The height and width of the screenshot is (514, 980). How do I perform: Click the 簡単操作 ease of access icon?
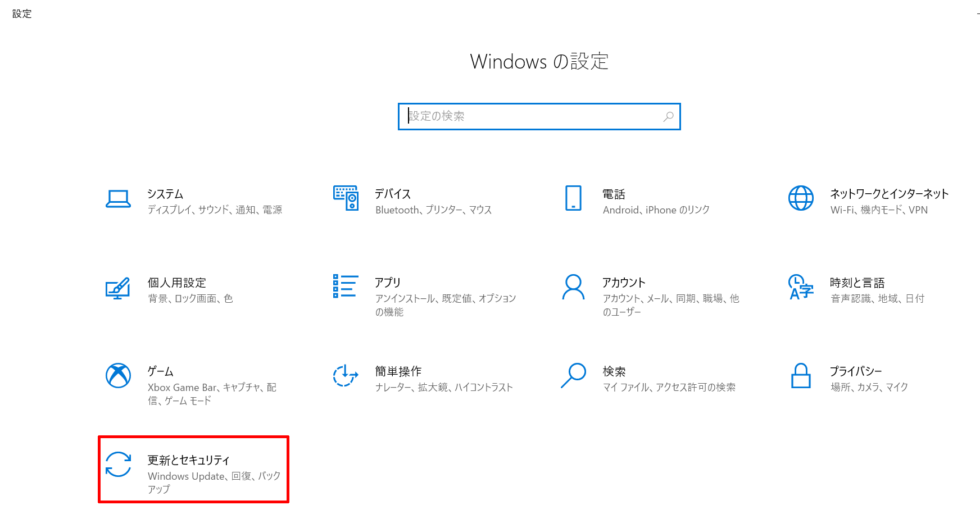(346, 375)
